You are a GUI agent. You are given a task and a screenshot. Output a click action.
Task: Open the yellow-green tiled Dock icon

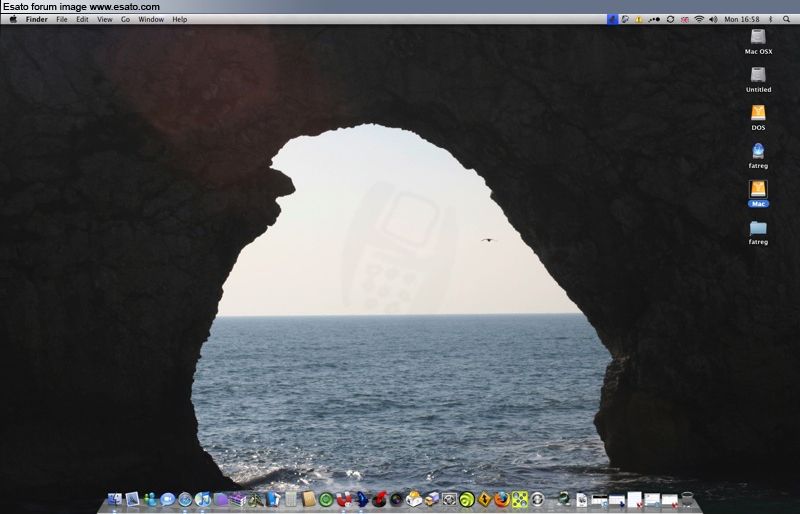[x=520, y=499]
